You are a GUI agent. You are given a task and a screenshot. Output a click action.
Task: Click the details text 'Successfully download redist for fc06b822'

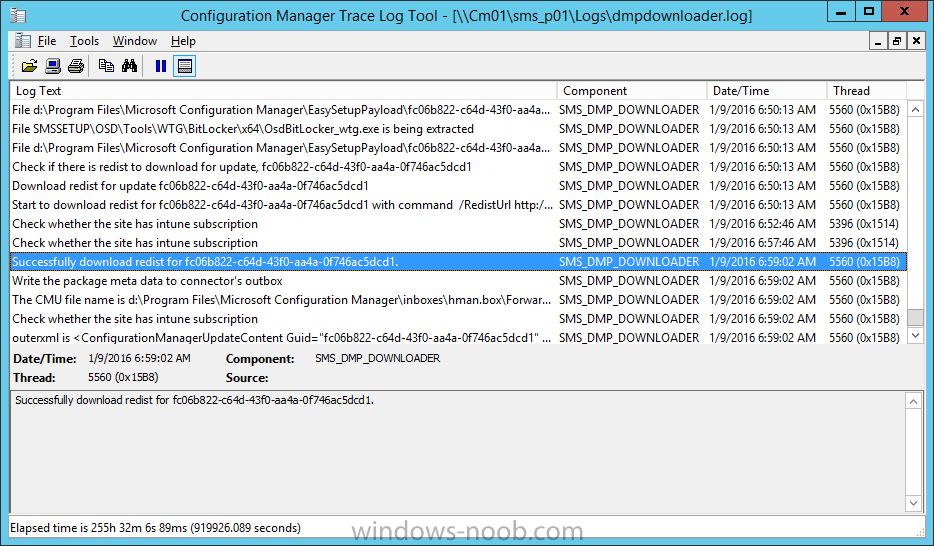click(x=194, y=400)
